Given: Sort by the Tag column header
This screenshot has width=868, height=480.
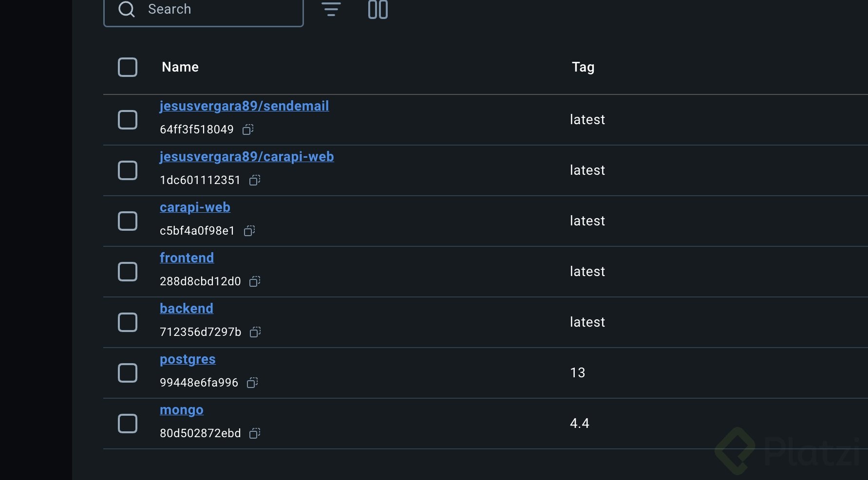Looking at the screenshot, I should [x=583, y=67].
